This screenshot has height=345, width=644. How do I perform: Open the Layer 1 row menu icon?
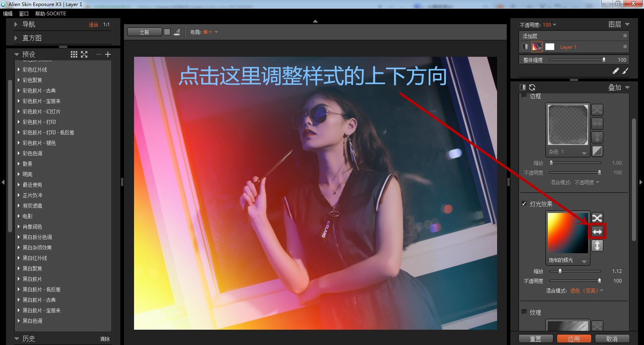625,47
